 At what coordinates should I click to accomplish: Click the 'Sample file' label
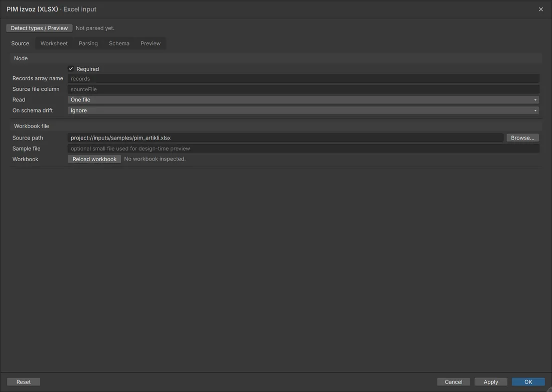coord(27,149)
